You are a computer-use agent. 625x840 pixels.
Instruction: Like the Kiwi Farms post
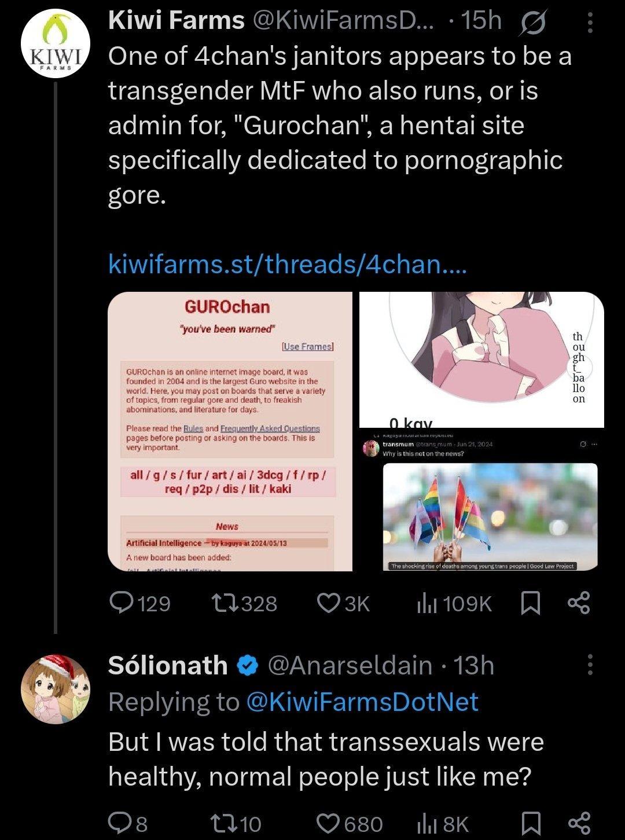click(329, 603)
